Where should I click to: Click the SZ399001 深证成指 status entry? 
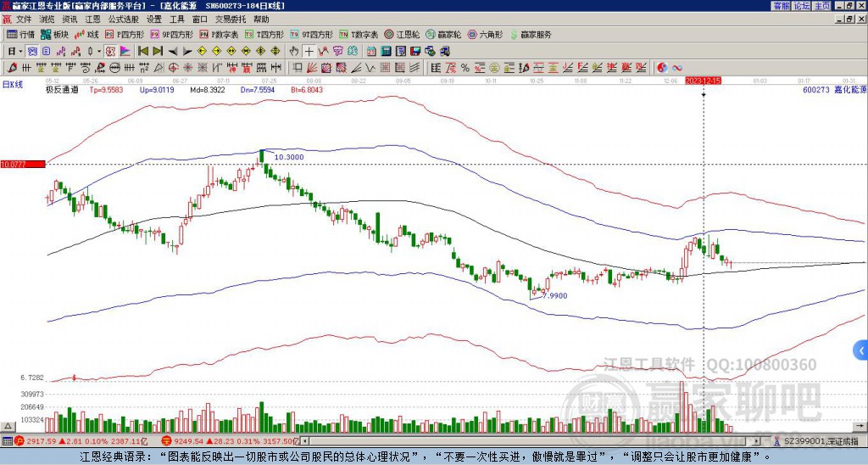click(x=821, y=441)
